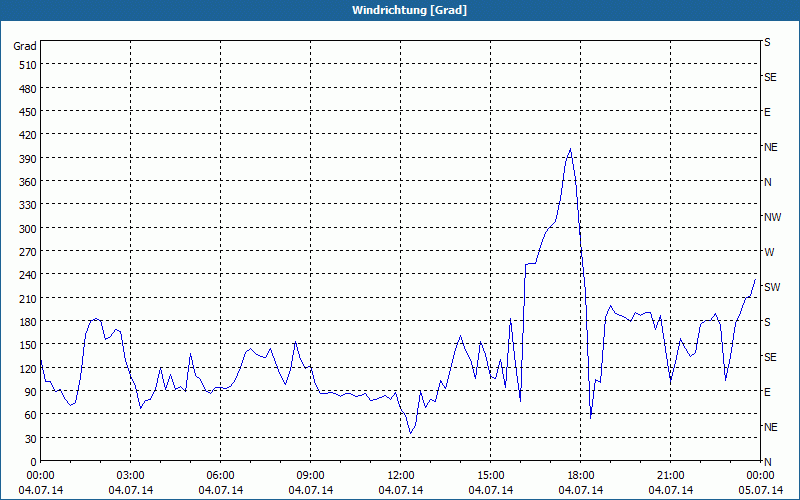Click the lowest dip of the blue curve after 12:00
This screenshot has width=800, height=500.
410,433
